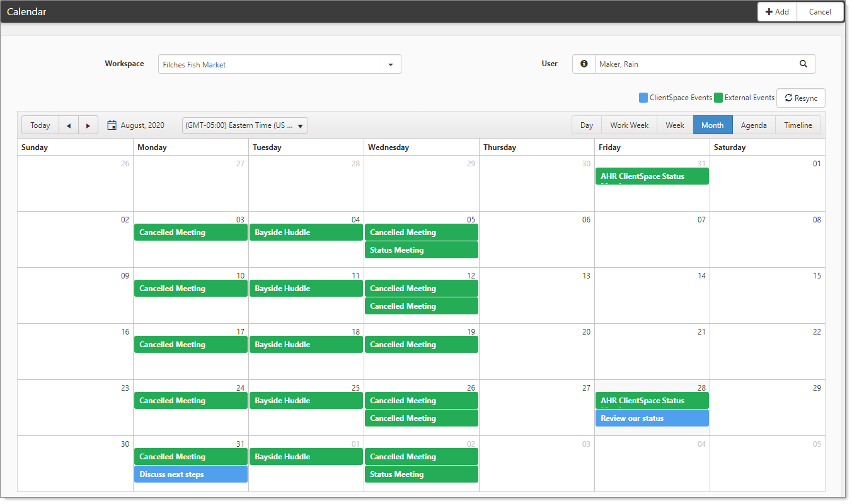Screen dimensions: 852x504
Task: Click date number 13 on Thursday
Action: point(586,276)
